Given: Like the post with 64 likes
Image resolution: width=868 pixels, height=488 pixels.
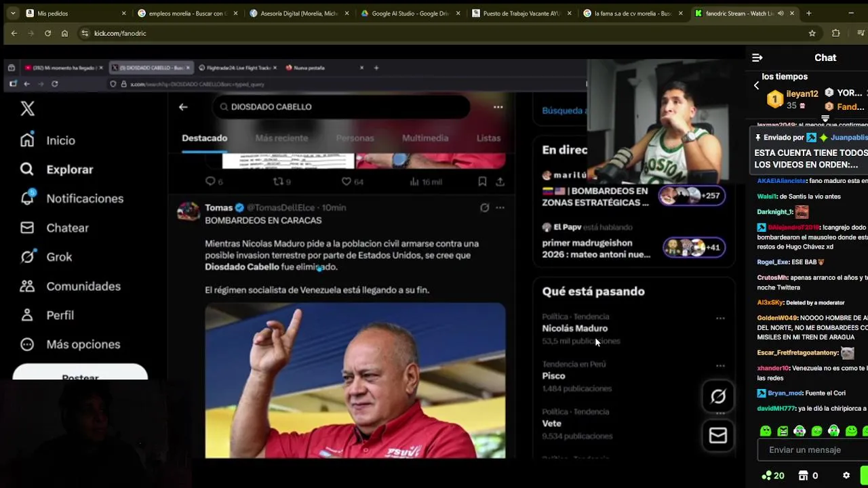Looking at the screenshot, I should (x=347, y=182).
